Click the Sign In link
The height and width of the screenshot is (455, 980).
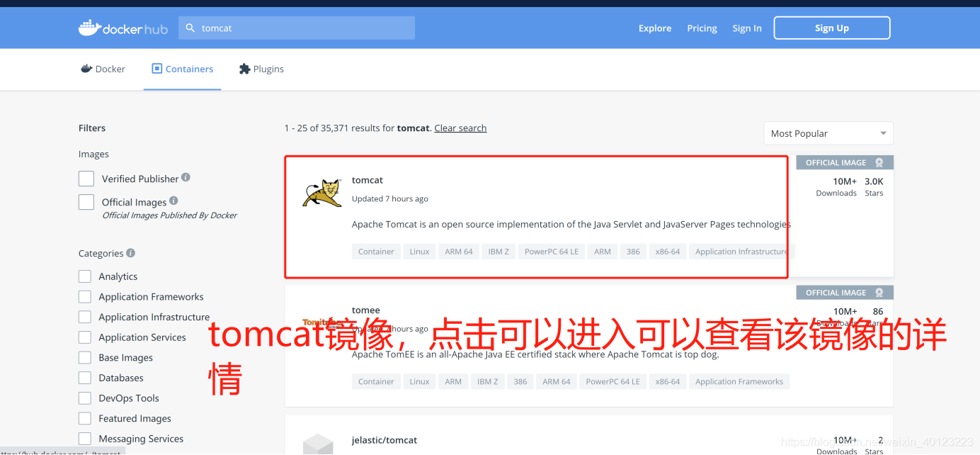(x=747, y=28)
